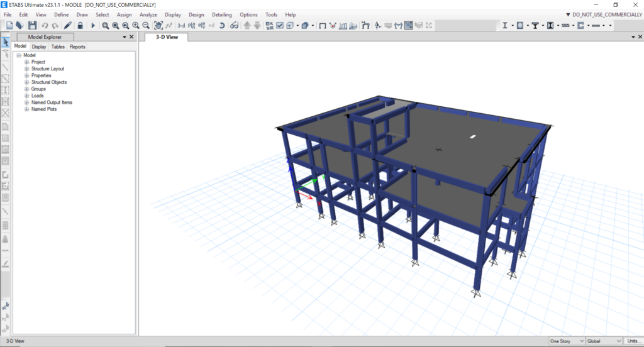Toggle the model lock padlock icon
644x347 pixels.
[x=80, y=26]
